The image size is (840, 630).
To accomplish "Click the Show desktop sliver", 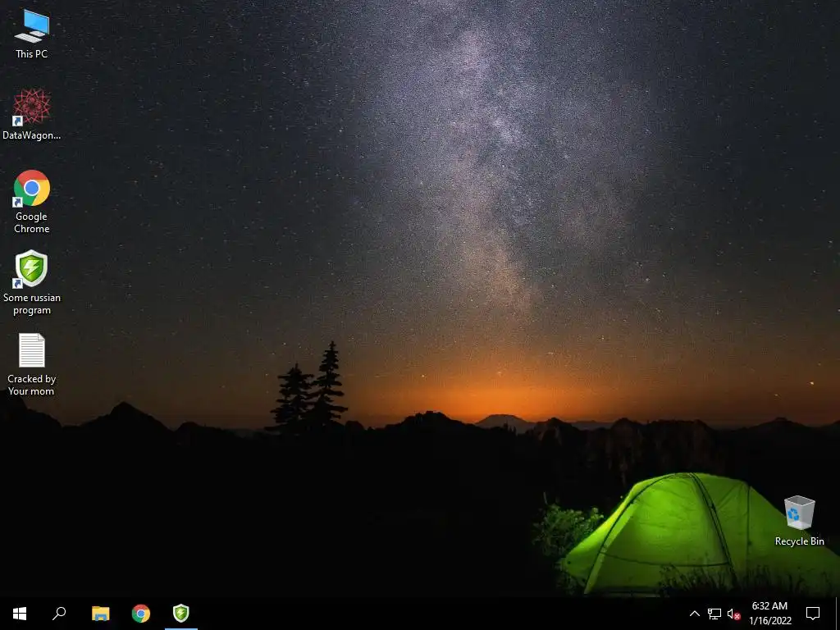I will 838,614.
